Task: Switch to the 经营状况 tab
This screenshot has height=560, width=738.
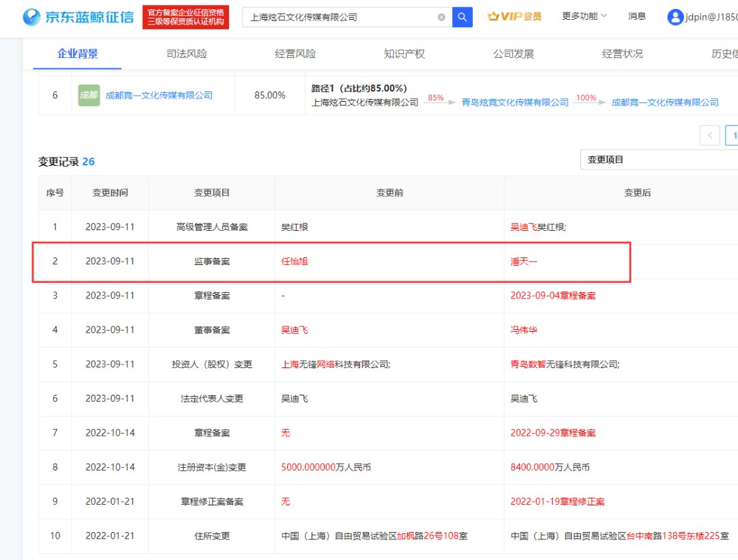Action: (623, 53)
